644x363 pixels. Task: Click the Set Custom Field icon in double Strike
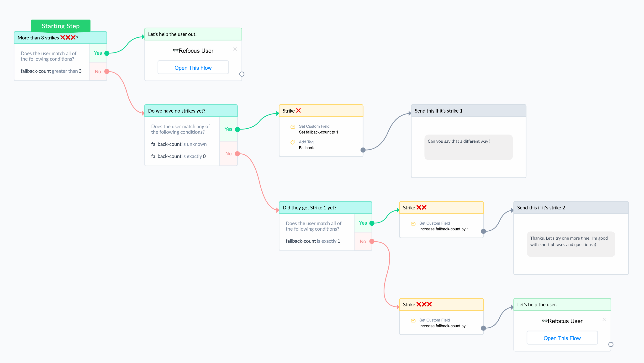(x=413, y=224)
